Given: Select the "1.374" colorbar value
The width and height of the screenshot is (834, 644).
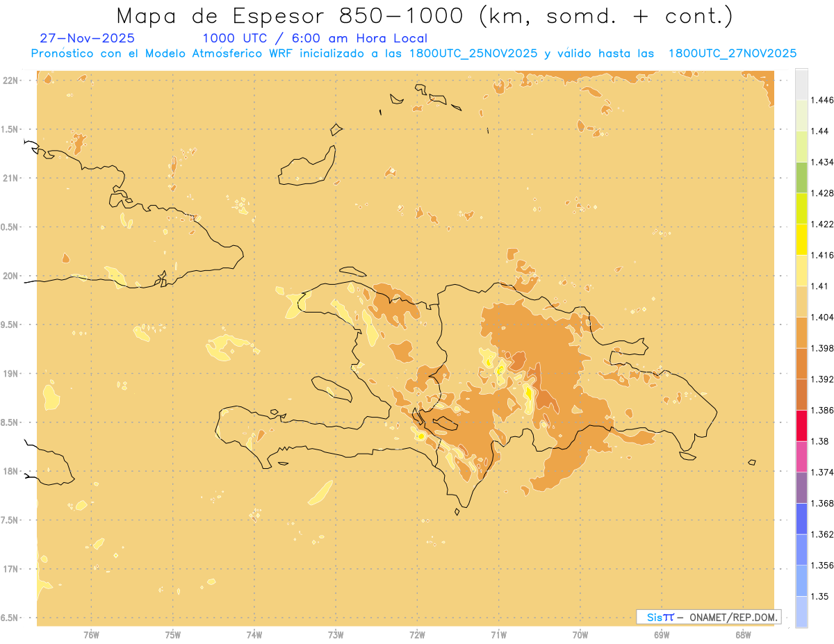Looking at the screenshot, I should pos(822,472).
